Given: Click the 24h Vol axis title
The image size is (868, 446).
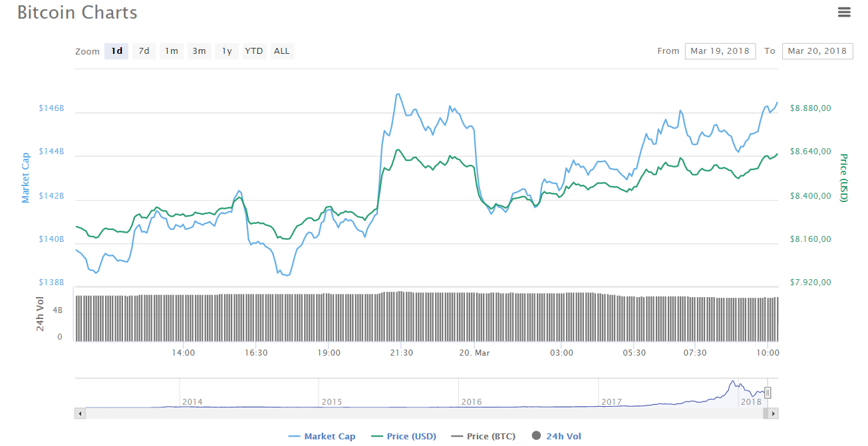Looking at the screenshot, I should [41, 316].
